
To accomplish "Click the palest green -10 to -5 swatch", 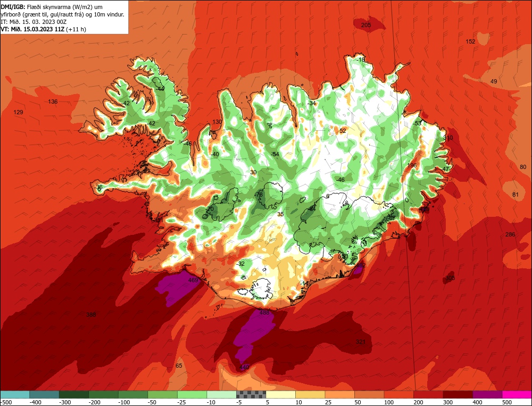I will coord(221,394).
